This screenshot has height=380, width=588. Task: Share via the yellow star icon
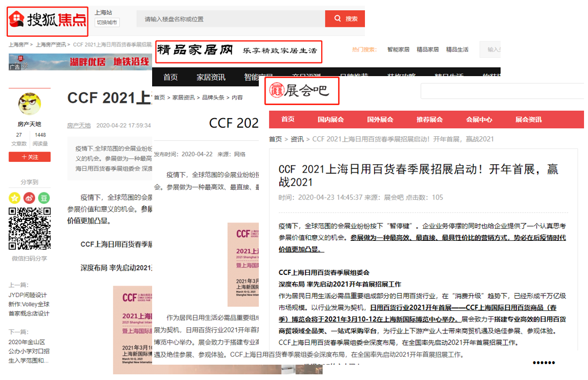(x=15, y=198)
